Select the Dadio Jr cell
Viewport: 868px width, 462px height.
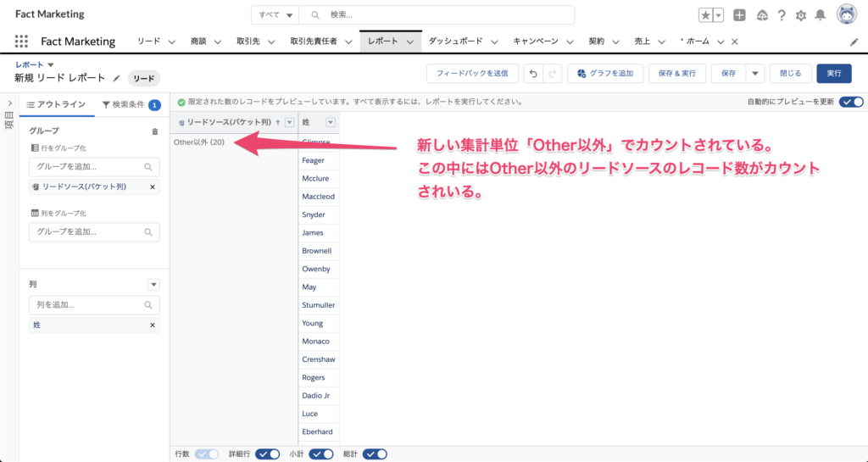[x=319, y=396]
